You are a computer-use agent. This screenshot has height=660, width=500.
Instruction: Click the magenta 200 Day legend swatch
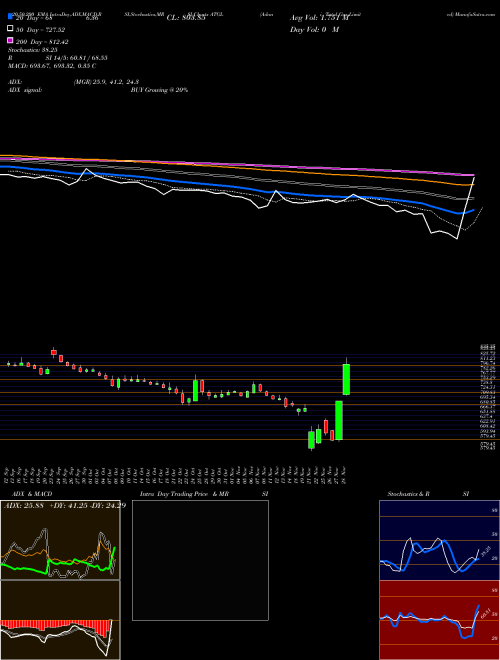pyautogui.click(x=10, y=40)
